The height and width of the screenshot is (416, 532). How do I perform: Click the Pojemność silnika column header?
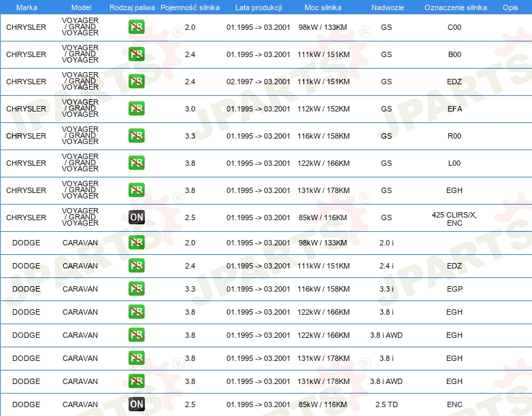point(190,7)
